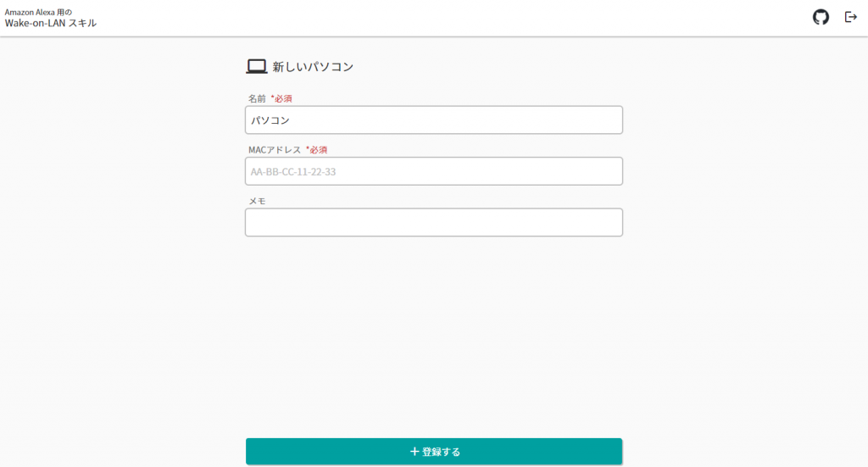Viewport: 868px width, 467px height.
Task: Click the plus icon on 登録する button
Action: (x=414, y=452)
